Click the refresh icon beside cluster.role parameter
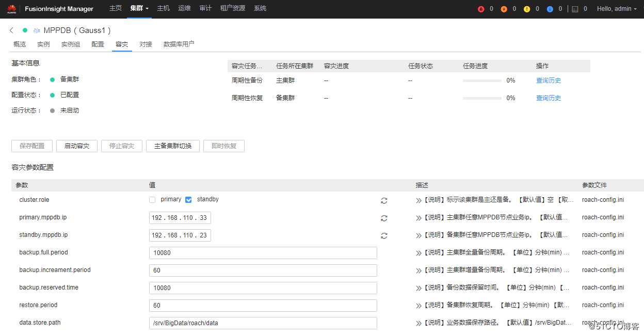The width and height of the screenshot is (644, 335). [384, 200]
